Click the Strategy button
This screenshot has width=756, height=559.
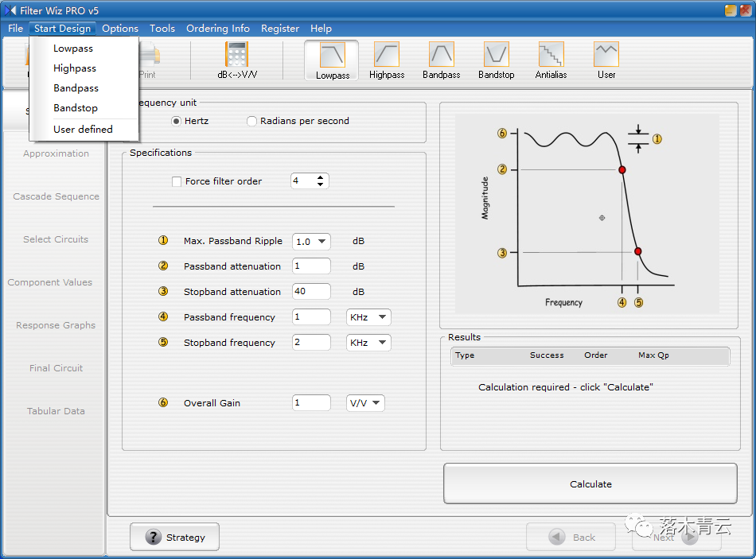(x=174, y=537)
